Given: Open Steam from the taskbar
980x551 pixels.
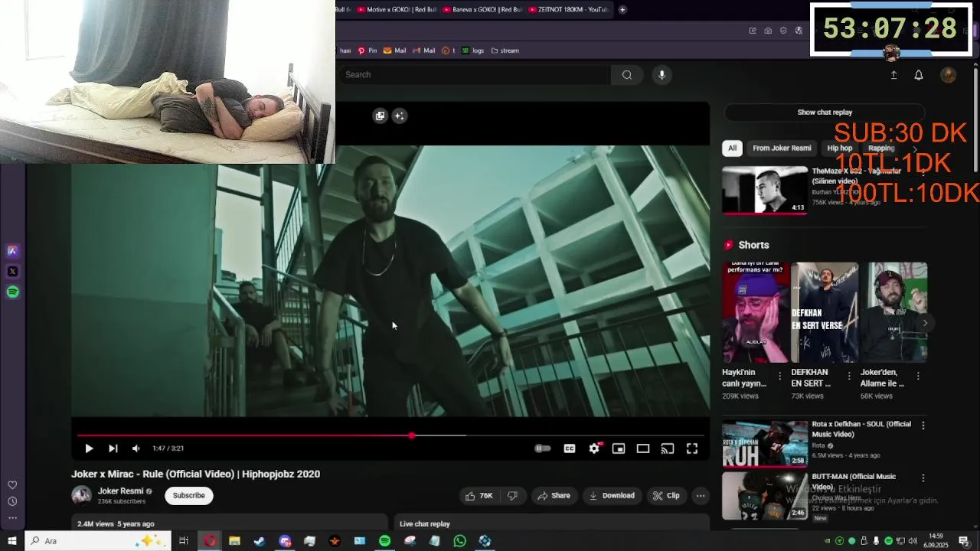Looking at the screenshot, I should (260, 541).
